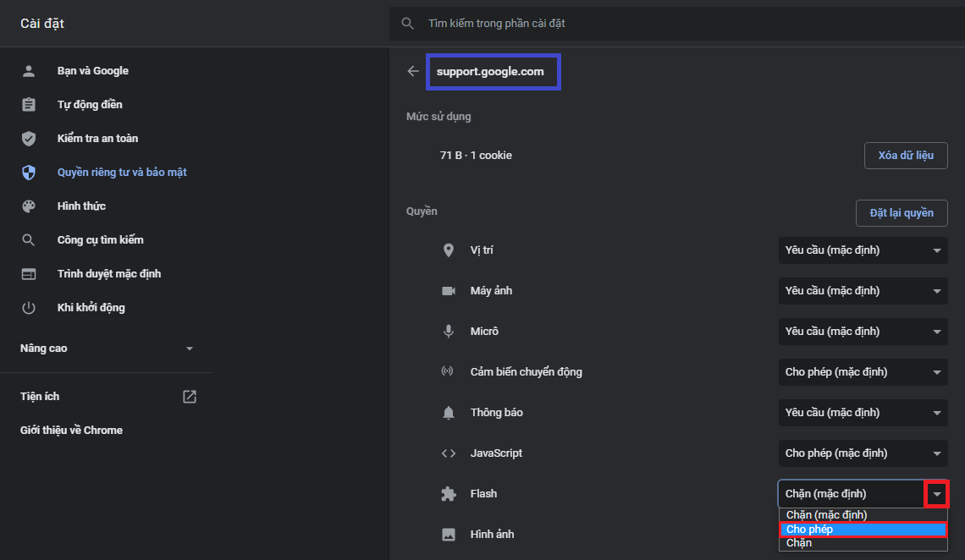Click the search magnifier icon in settings

click(407, 24)
